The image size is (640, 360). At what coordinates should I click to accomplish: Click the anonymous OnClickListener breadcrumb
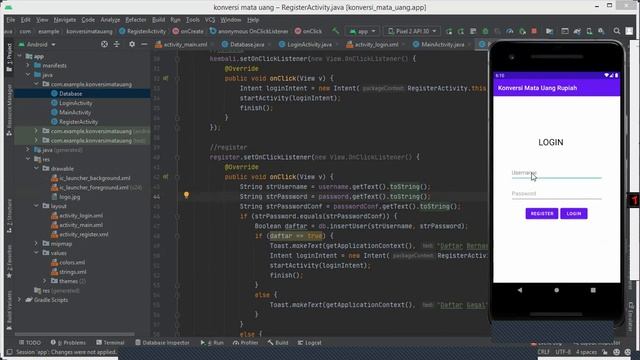(x=249, y=31)
